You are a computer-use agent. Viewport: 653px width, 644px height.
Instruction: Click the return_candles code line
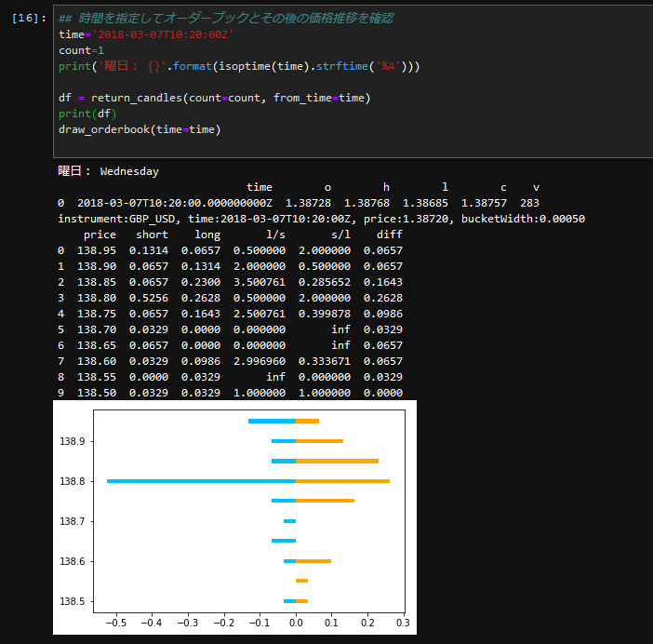tap(215, 98)
